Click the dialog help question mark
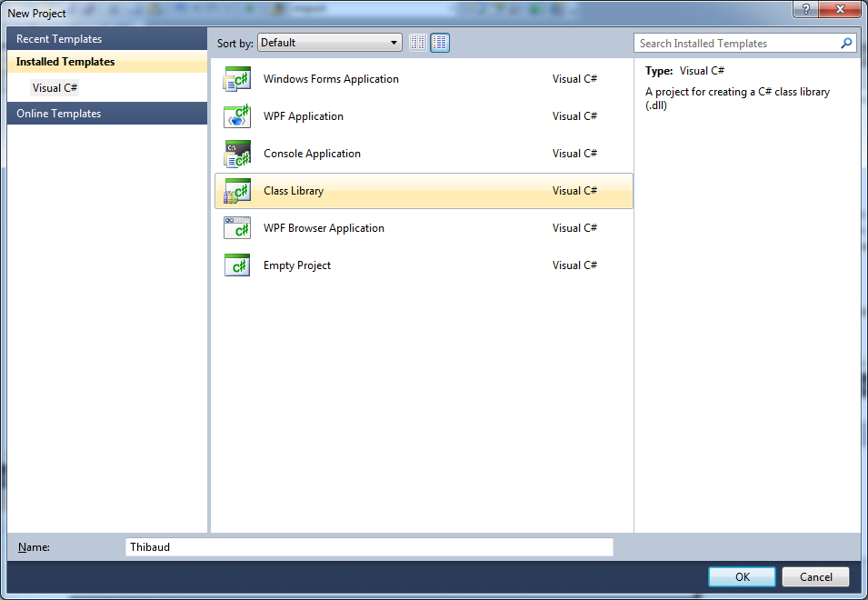 [803, 8]
